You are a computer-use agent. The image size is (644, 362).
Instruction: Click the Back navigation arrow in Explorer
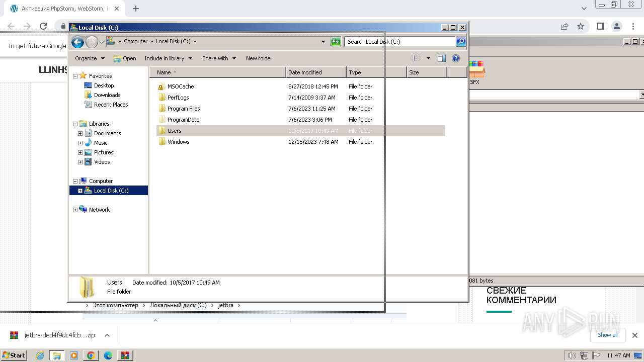point(77,42)
